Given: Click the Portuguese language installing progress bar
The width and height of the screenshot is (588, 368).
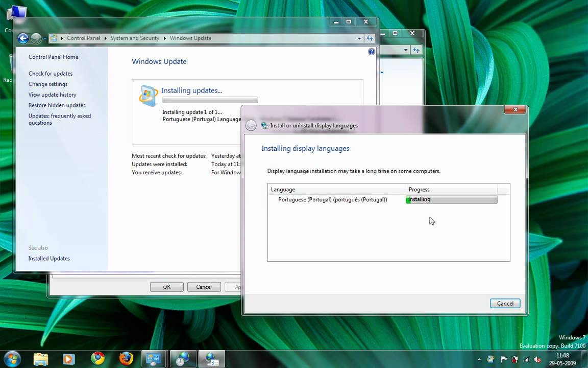Looking at the screenshot, I should pos(452,199).
